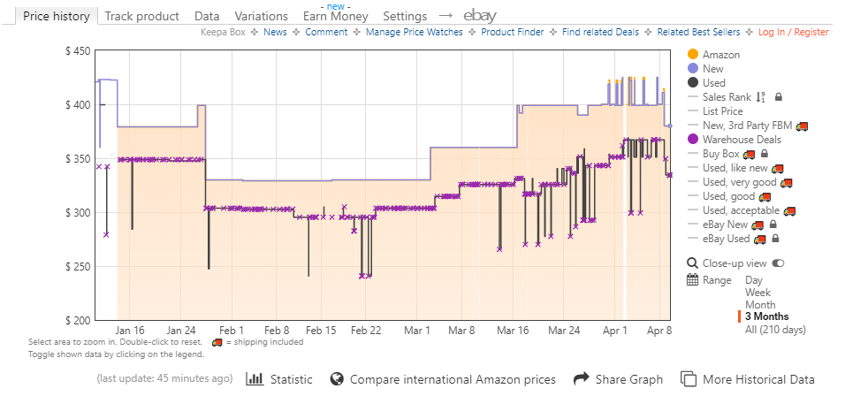This screenshot has width=868, height=396.
Task: Open the News link
Action: pos(275,32)
